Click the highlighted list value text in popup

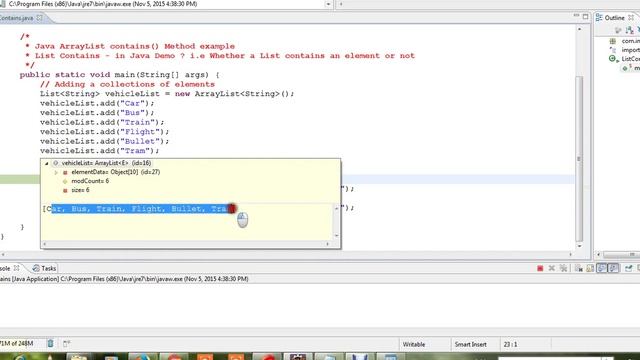click(140, 209)
